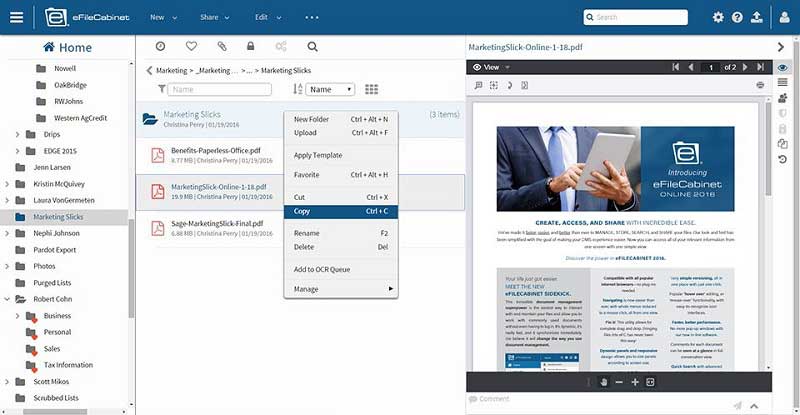Go to next page in viewer
The image size is (800, 415).
745,67
